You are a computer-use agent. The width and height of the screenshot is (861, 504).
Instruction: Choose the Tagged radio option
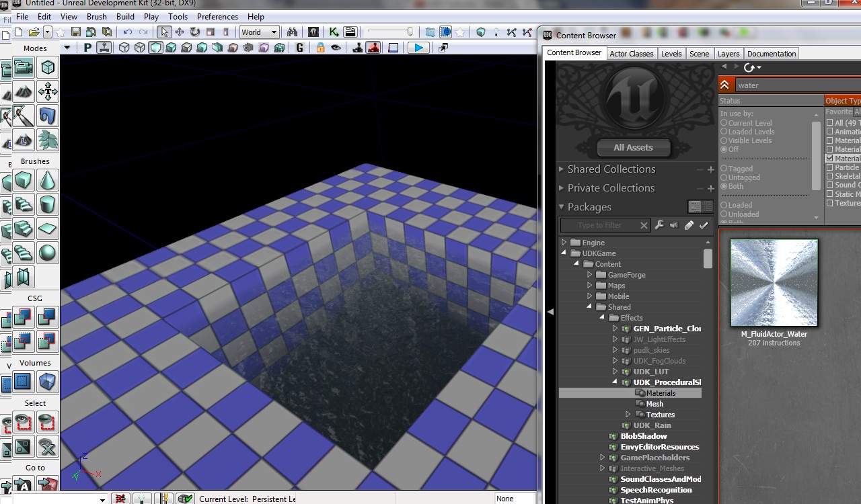(724, 169)
